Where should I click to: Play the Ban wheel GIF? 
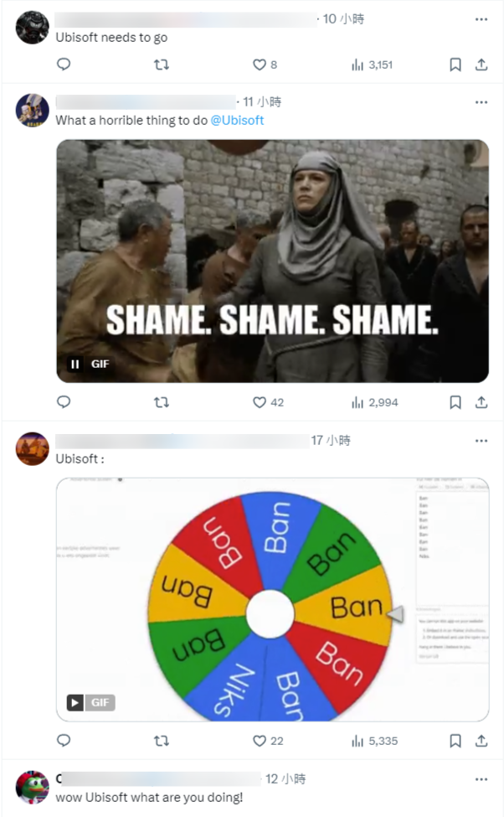75,703
